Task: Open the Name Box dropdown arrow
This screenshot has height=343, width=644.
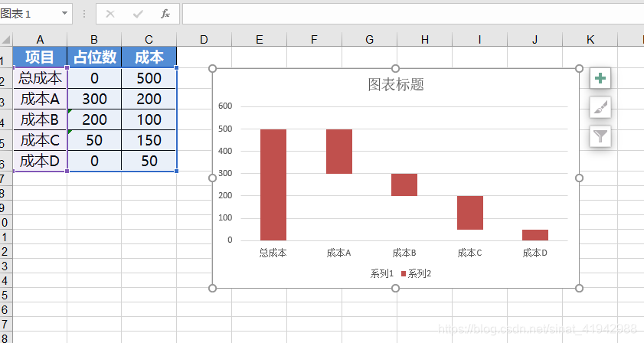Action: (64, 14)
